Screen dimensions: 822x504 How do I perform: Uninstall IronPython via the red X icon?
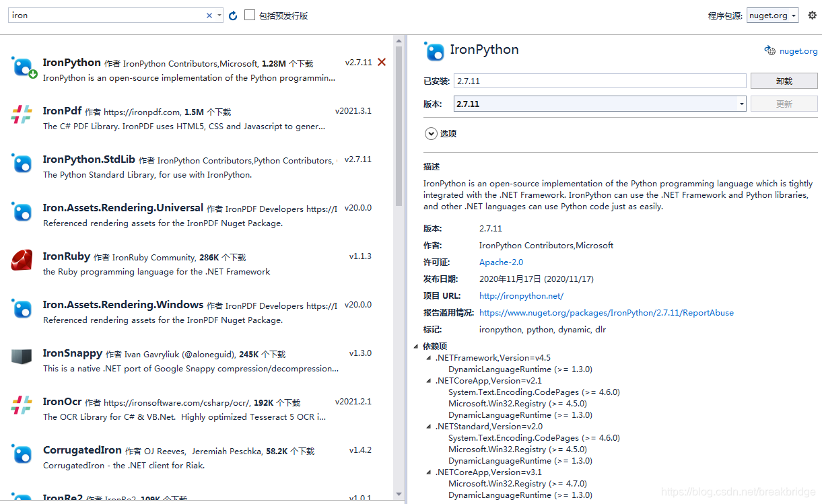382,61
